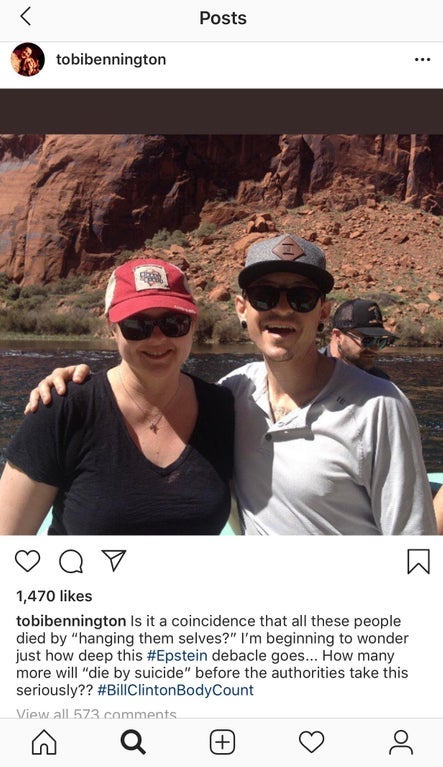
Task: Tap the tobibennington profile picture
Action: [28, 60]
